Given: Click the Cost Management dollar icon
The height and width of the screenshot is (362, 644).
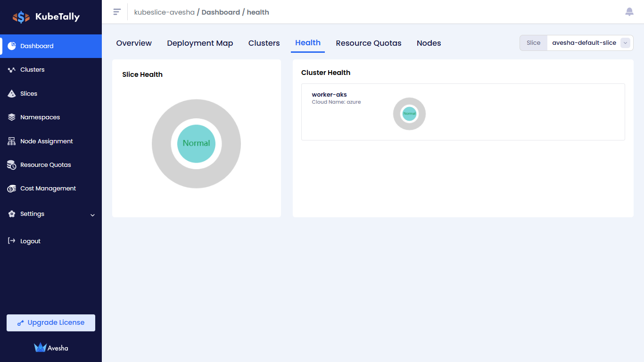Looking at the screenshot, I should (x=12, y=189).
